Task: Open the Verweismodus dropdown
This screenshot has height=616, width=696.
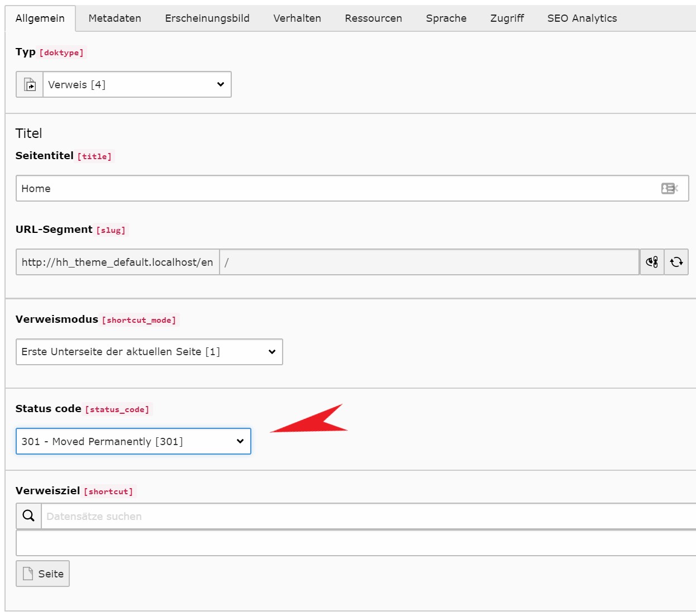Action: [x=149, y=352]
